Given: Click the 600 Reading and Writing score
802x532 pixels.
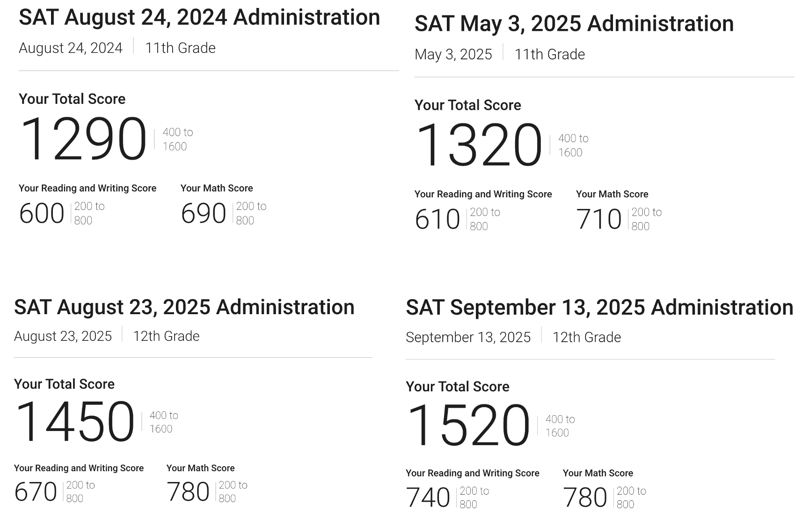Looking at the screenshot, I should click(42, 214).
